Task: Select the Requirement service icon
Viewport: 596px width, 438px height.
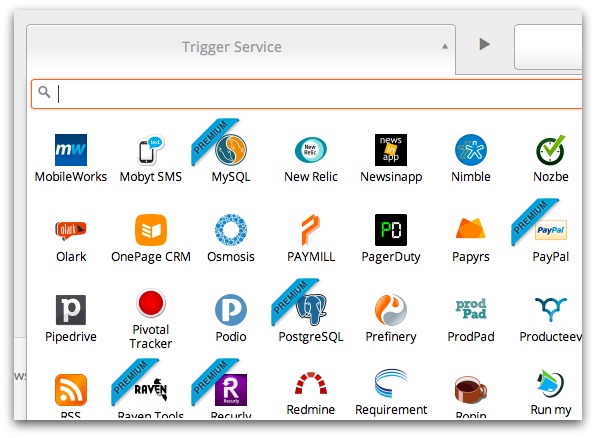Action: [x=391, y=383]
